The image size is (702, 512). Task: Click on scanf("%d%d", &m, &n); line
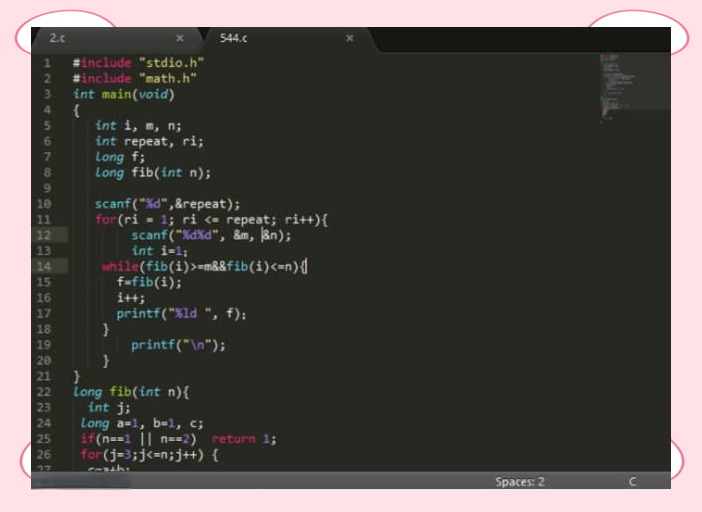(211, 235)
